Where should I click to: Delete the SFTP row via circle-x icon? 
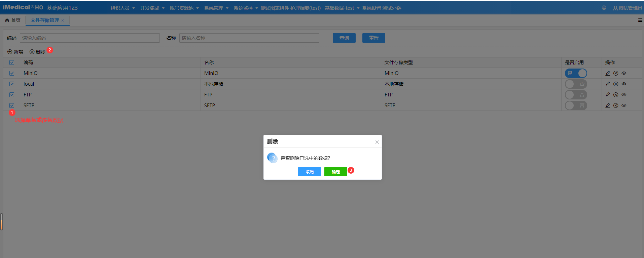[x=616, y=105]
